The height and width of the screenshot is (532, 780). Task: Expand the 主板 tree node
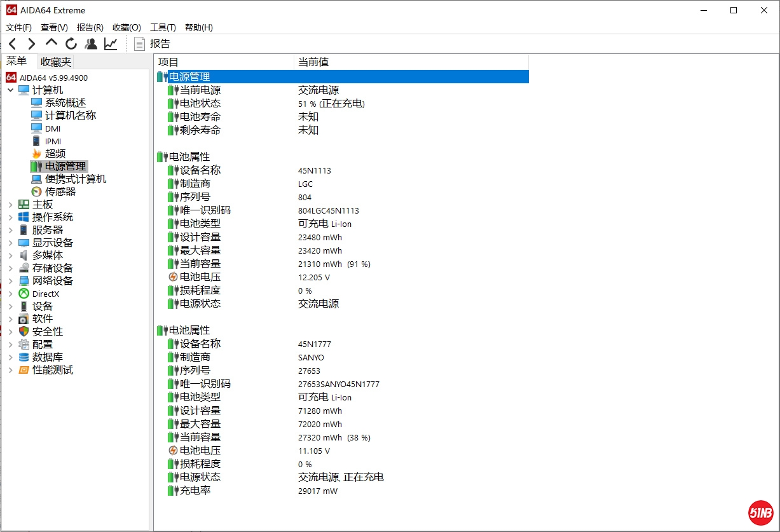coord(10,205)
